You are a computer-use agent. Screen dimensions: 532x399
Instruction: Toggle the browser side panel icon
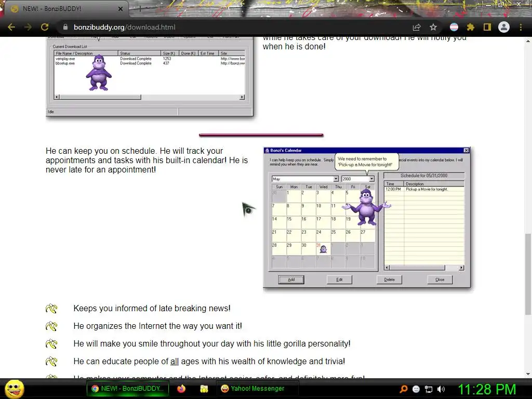(x=487, y=27)
